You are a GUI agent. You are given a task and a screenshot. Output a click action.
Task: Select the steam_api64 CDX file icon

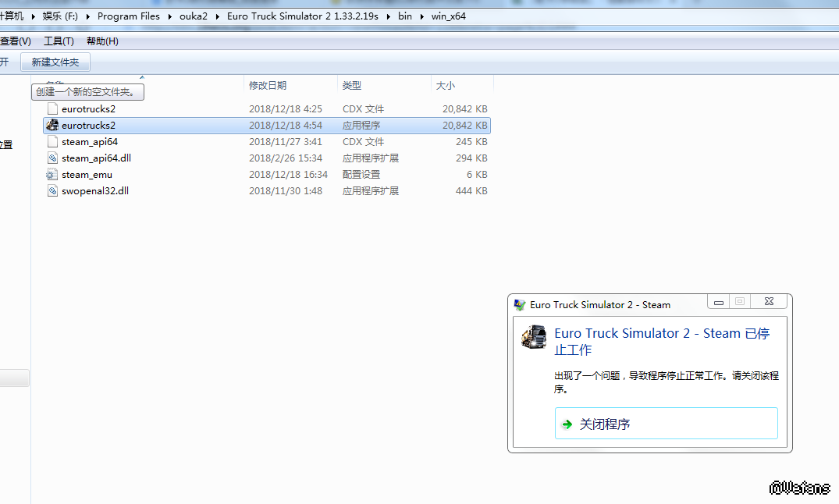52,142
